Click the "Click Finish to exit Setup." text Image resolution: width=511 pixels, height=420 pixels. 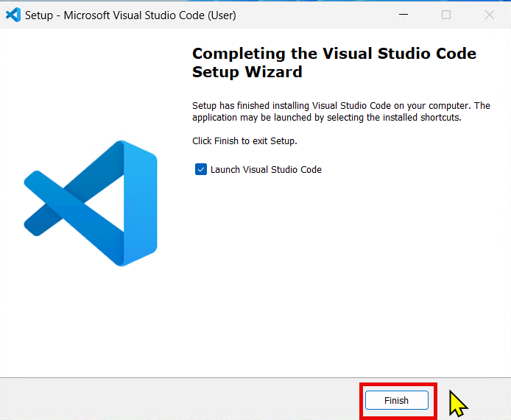pos(244,140)
